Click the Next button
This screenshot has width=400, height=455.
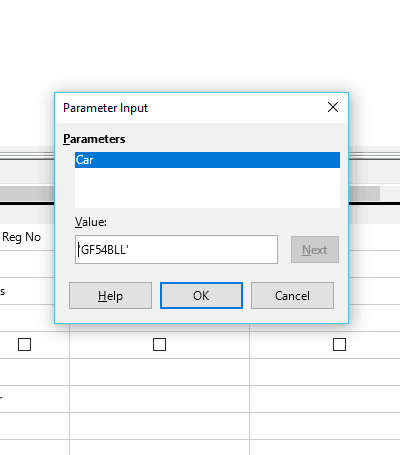click(315, 250)
